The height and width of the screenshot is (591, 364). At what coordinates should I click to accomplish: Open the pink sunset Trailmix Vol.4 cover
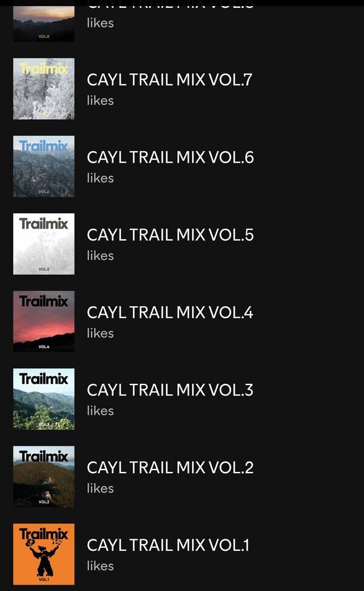click(x=44, y=321)
